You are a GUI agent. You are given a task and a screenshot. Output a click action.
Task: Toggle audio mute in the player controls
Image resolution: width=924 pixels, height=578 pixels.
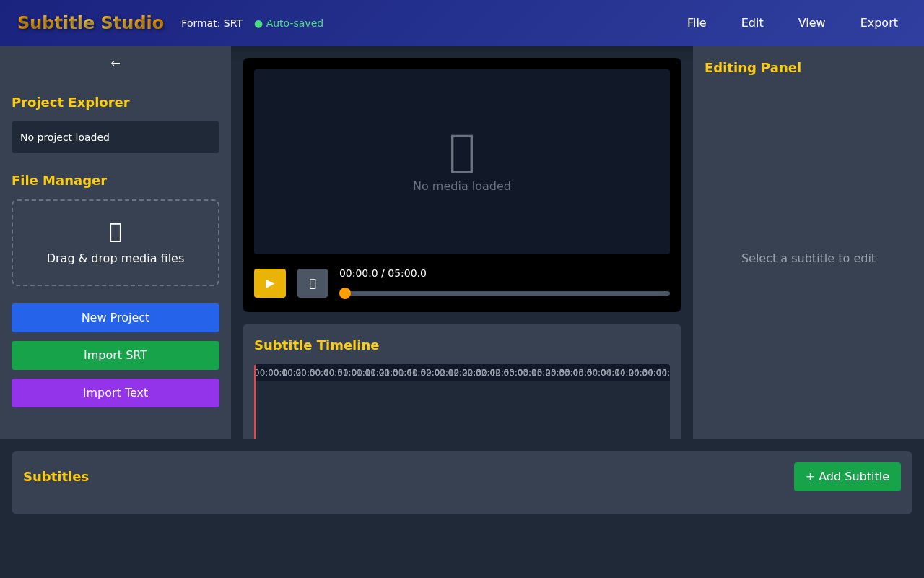[313, 282]
